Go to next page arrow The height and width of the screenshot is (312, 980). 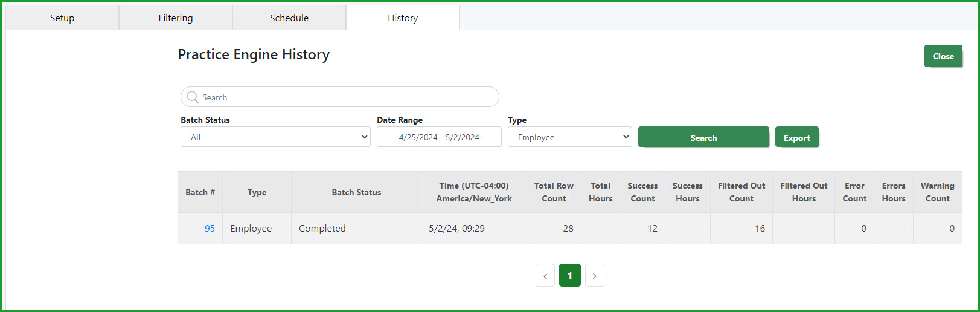click(595, 276)
